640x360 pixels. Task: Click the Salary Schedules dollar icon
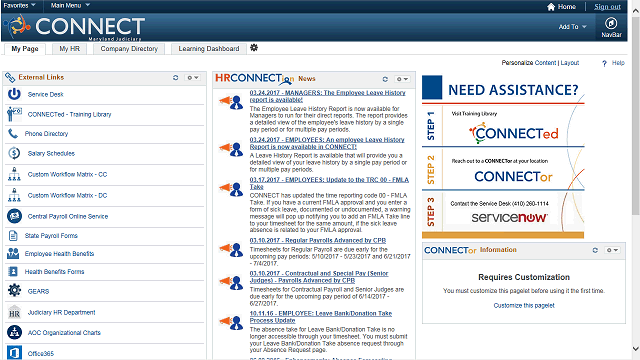(x=14, y=153)
